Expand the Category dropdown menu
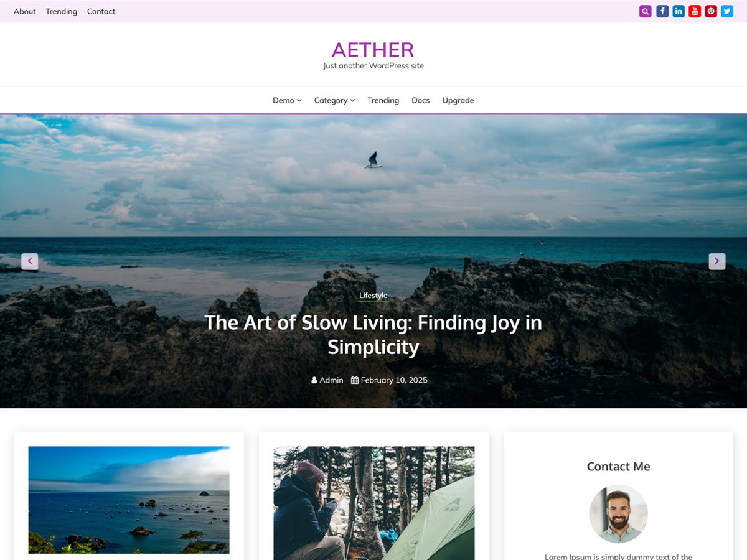 (x=334, y=100)
